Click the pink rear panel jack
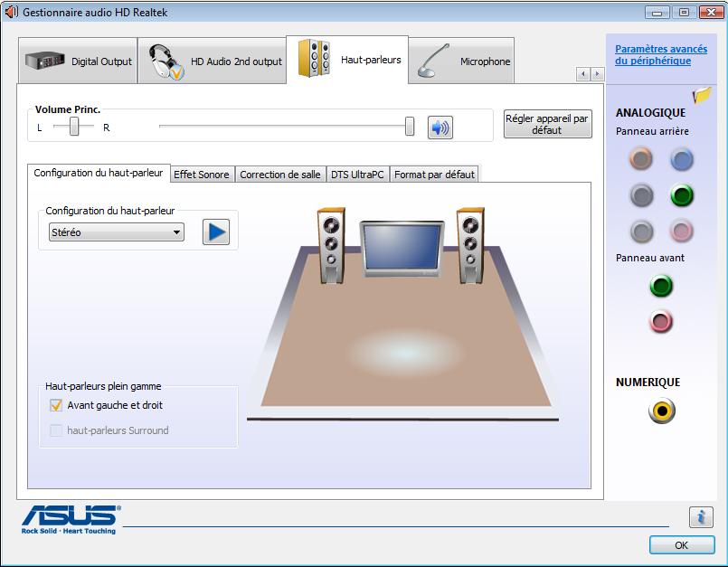This screenshot has width=728, height=567. point(682,231)
